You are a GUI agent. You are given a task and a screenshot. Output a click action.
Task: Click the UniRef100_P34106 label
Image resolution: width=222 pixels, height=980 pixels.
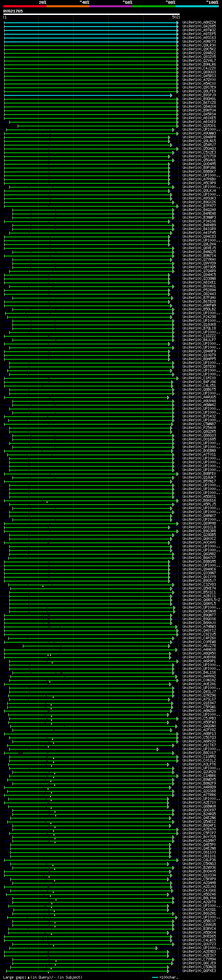pos(199,221)
